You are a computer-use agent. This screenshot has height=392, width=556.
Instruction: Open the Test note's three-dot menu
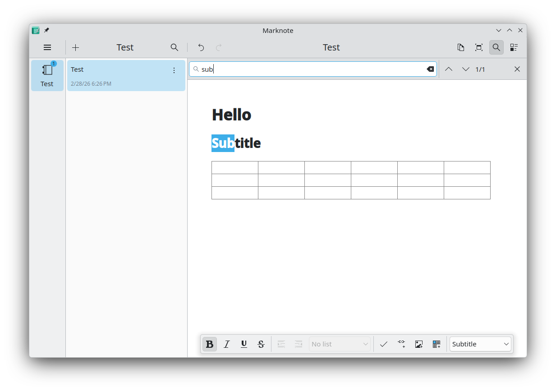[174, 70]
